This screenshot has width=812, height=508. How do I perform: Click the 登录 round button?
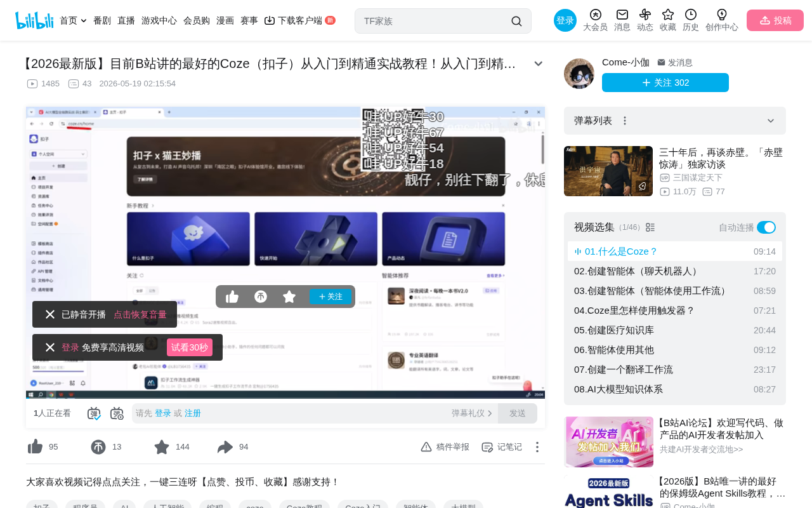[565, 20]
